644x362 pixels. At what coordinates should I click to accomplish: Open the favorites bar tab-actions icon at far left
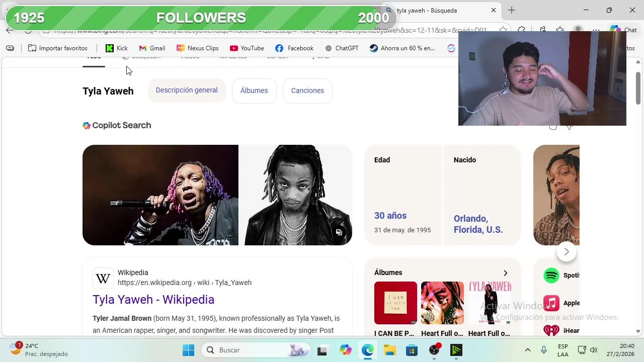tap(10, 48)
